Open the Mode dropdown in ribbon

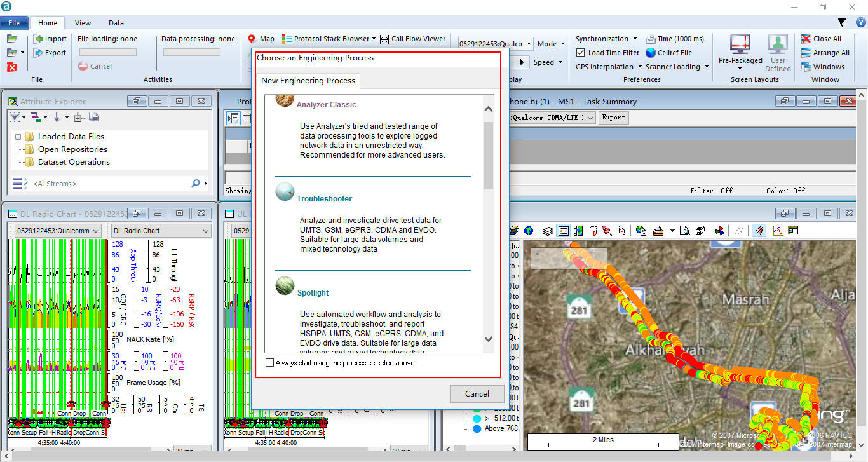pyautogui.click(x=551, y=44)
